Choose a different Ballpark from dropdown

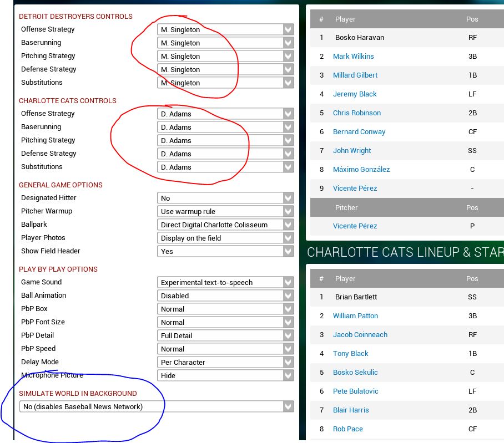225,225
